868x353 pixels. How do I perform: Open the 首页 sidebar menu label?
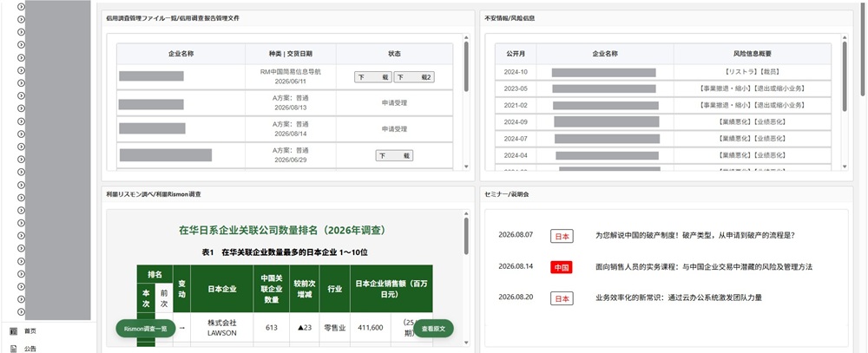click(x=30, y=330)
